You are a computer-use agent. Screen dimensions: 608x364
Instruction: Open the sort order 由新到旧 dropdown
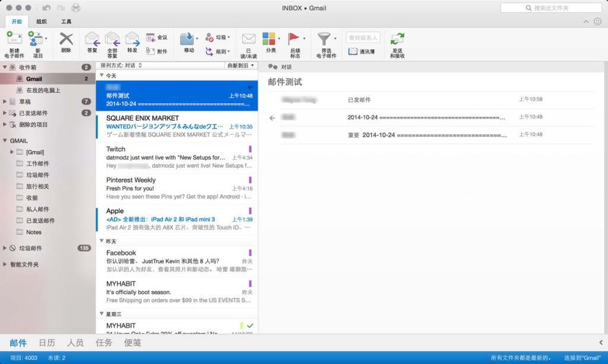[x=241, y=65]
